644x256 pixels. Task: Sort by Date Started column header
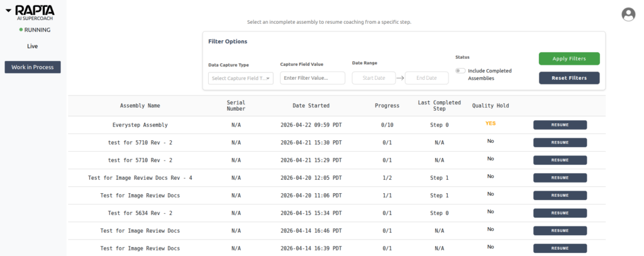[x=311, y=106]
